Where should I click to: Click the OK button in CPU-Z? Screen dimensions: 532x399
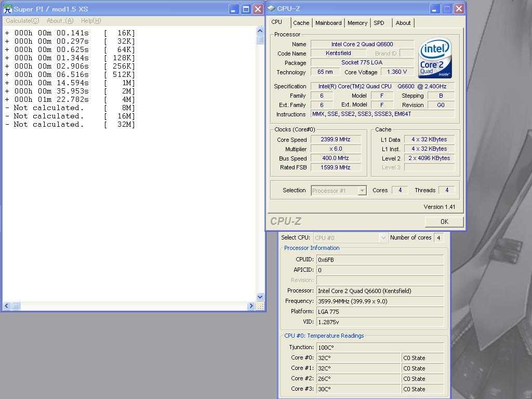pos(444,221)
